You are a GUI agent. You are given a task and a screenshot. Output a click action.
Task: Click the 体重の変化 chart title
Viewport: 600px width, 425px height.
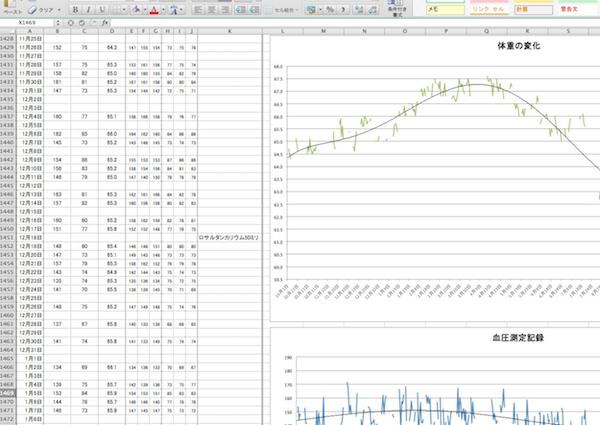tap(518, 46)
